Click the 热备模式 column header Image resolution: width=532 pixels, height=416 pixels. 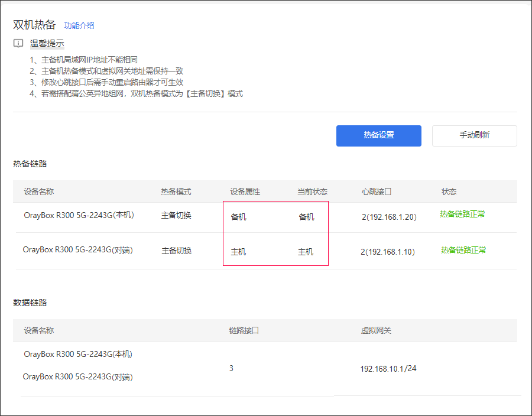[x=176, y=191]
